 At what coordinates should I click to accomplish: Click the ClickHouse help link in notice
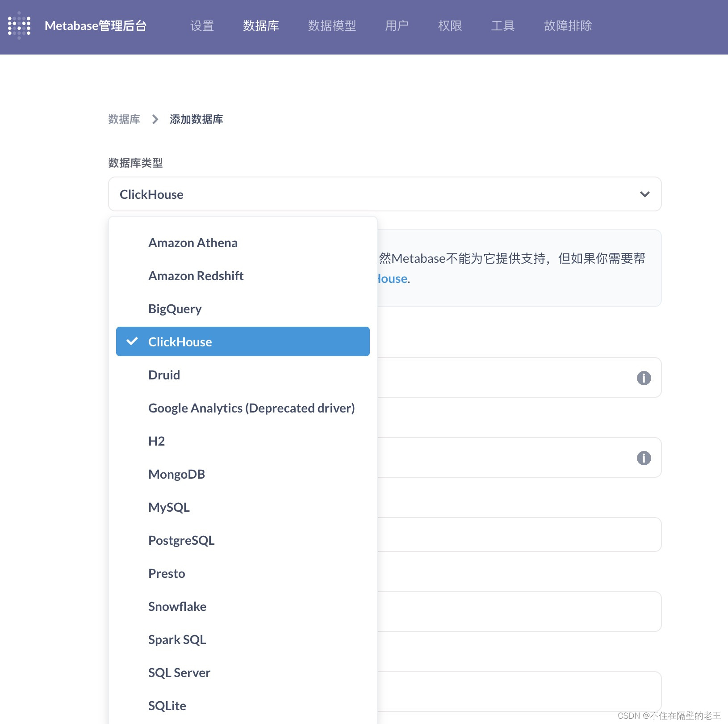point(393,278)
